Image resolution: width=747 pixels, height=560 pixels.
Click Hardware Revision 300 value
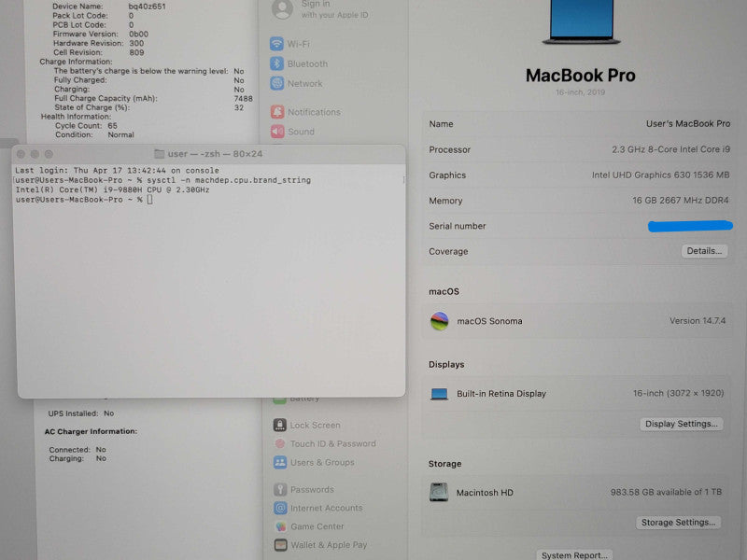[136, 43]
